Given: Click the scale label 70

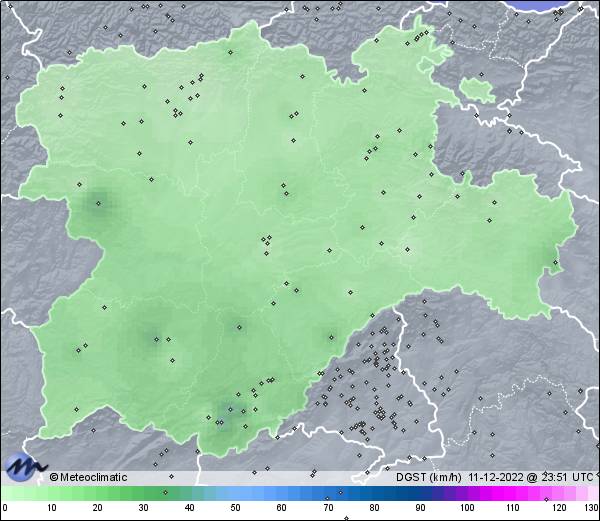Looking at the screenshot, I should 328,508.
